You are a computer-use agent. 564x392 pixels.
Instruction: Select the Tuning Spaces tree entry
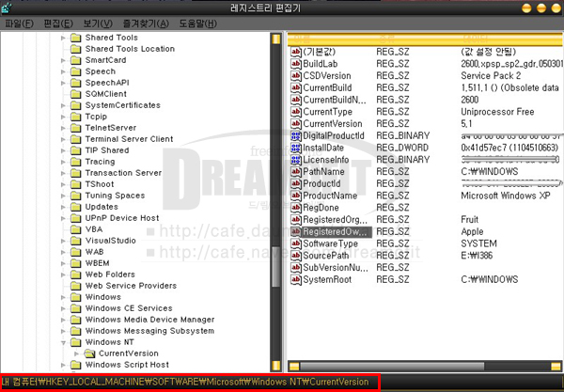tap(115, 196)
